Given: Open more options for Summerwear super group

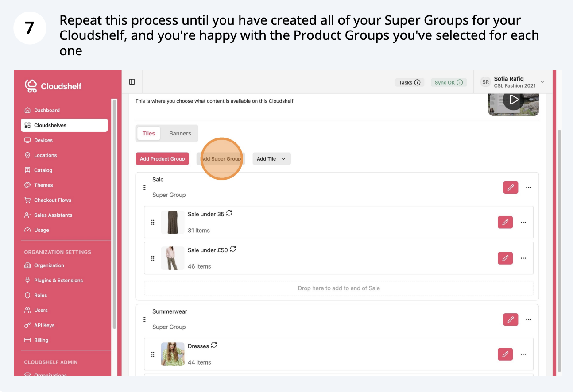Looking at the screenshot, I should [x=529, y=319].
